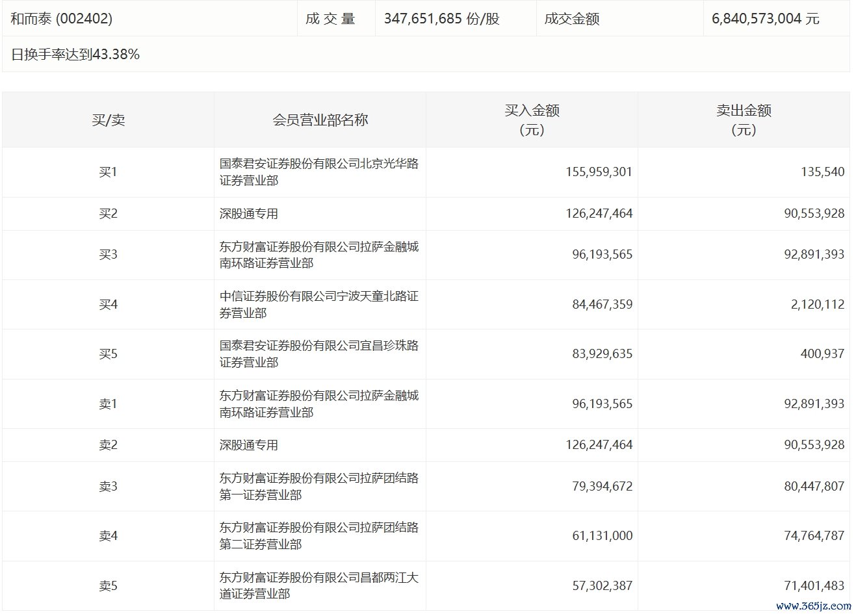Select the 买3 row label

click(x=108, y=255)
